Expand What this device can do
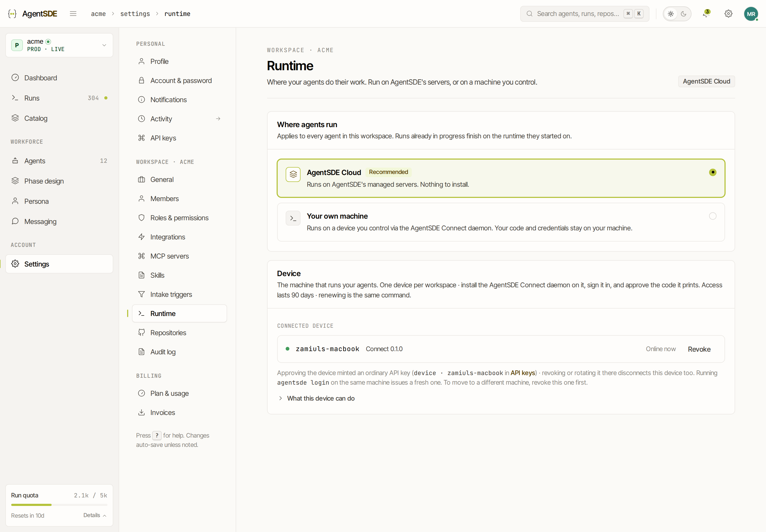766x532 pixels. click(317, 398)
